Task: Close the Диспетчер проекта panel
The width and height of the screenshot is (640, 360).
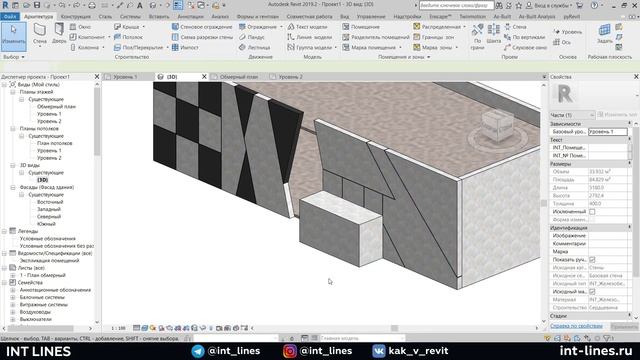Action: click(97, 77)
